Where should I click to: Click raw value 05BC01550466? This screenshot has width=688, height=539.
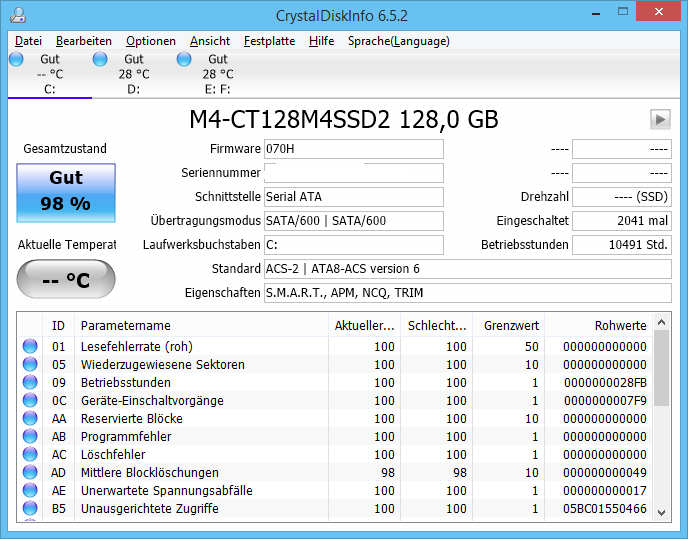605,508
